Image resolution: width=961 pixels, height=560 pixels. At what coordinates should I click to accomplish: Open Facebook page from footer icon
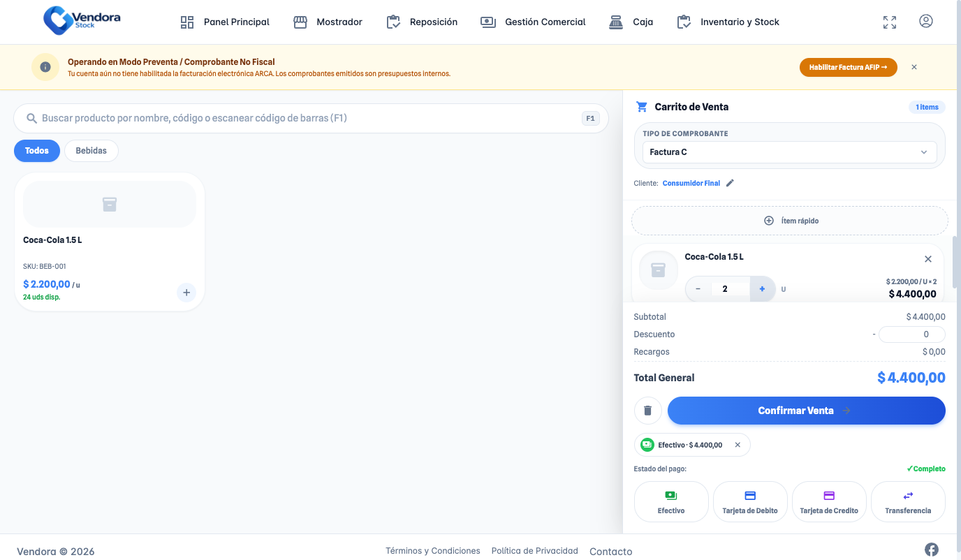click(932, 550)
